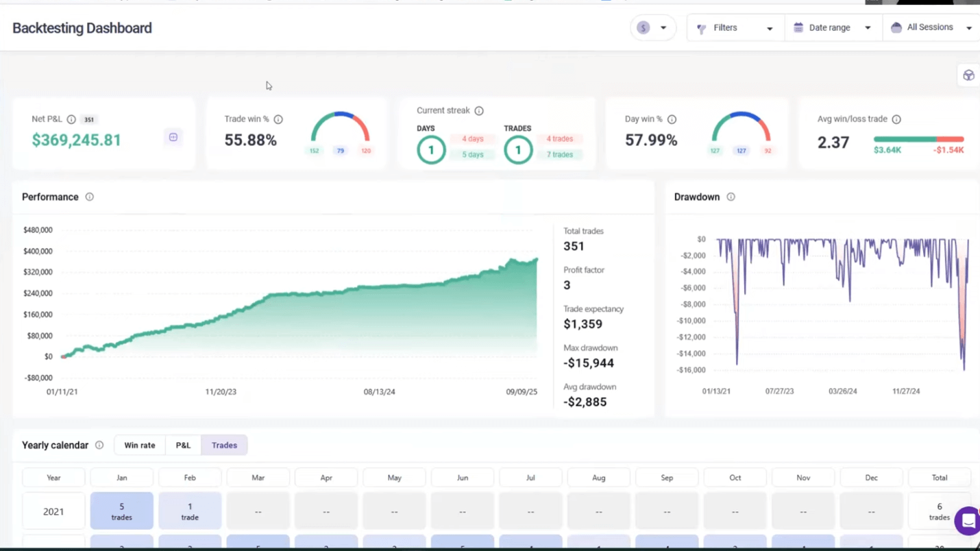The width and height of the screenshot is (980, 551).
Task: Expand the Filters dropdown
Action: pyautogui.click(x=735, y=28)
